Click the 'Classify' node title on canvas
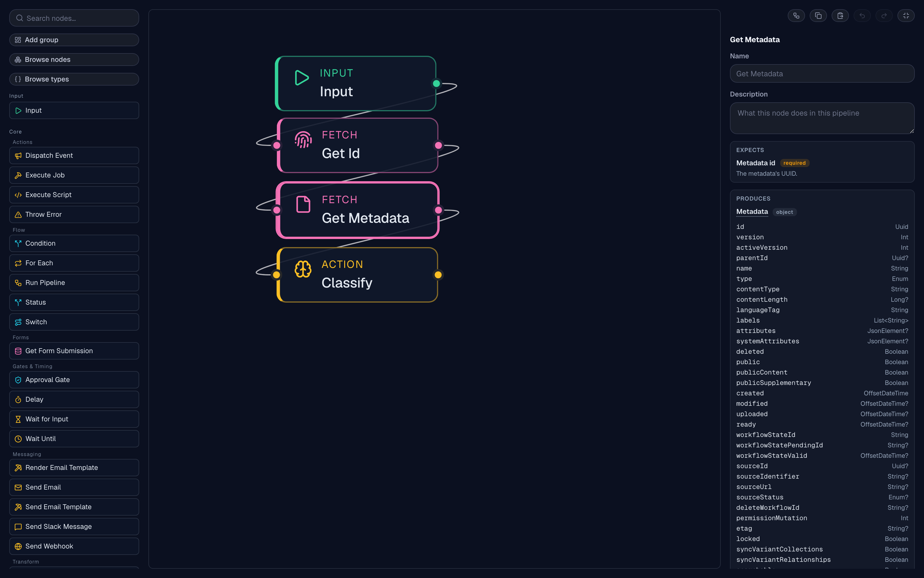Image resolution: width=924 pixels, height=578 pixels. 347,283
